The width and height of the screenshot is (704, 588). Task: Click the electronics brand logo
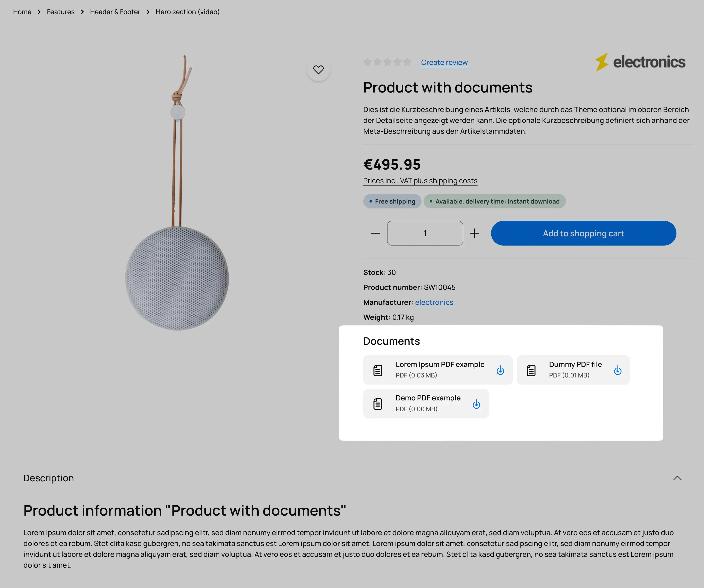640,62
